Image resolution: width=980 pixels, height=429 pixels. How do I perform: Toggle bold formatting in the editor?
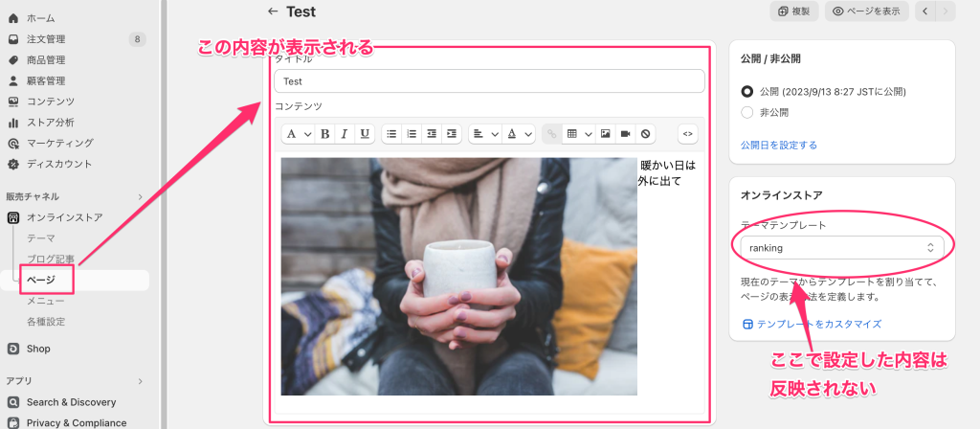tap(325, 134)
